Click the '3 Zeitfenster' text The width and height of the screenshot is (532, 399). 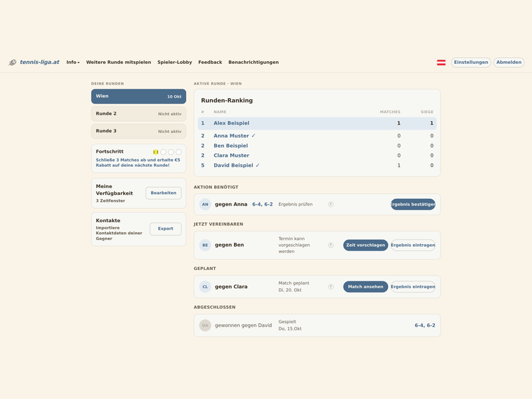110,201
